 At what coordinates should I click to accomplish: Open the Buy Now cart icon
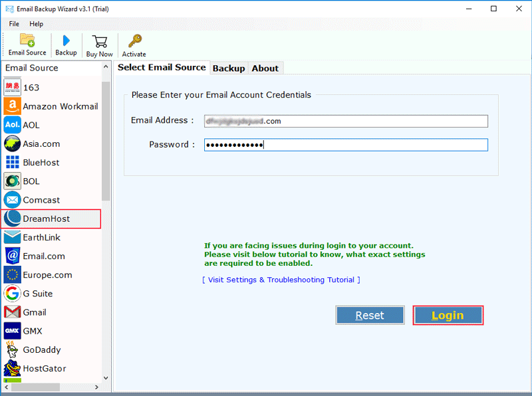100,42
